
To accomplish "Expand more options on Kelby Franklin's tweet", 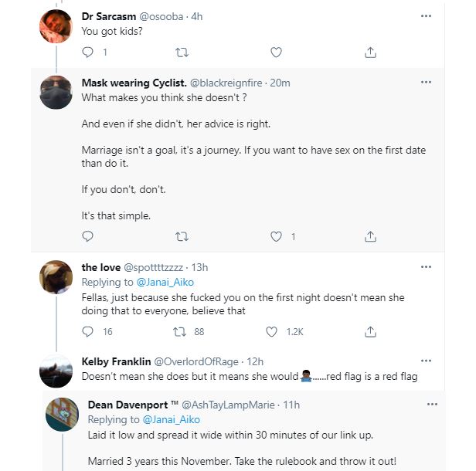I will point(426,361).
